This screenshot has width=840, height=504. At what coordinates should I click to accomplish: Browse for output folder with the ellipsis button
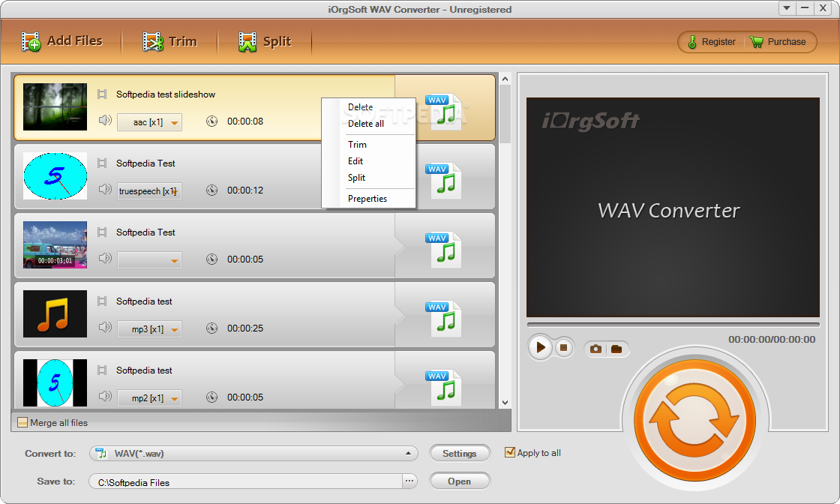409,481
